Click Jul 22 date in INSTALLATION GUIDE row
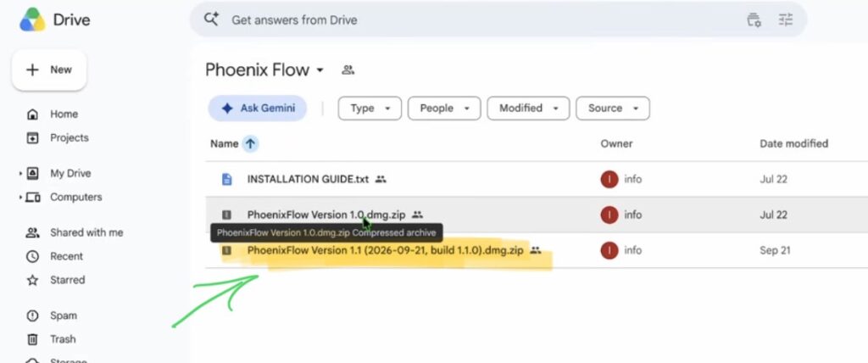868x363 pixels. pyautogui.click(x=773, y=180)
